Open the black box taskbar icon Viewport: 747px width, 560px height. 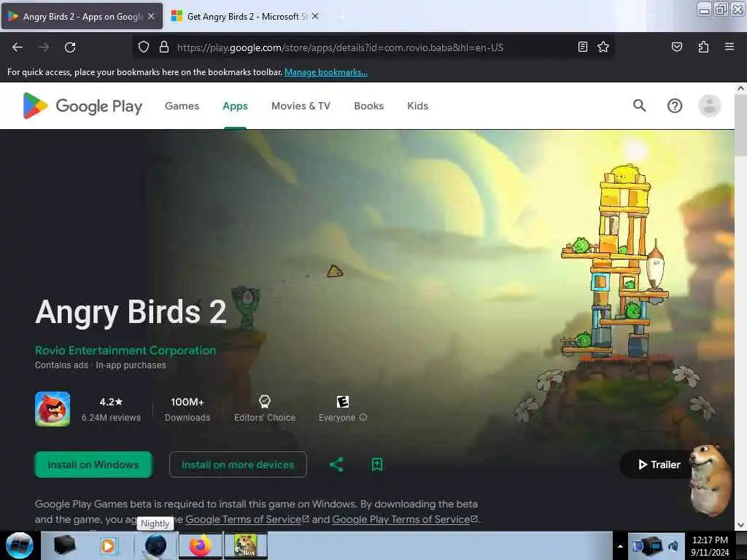[x=64, y=545]
